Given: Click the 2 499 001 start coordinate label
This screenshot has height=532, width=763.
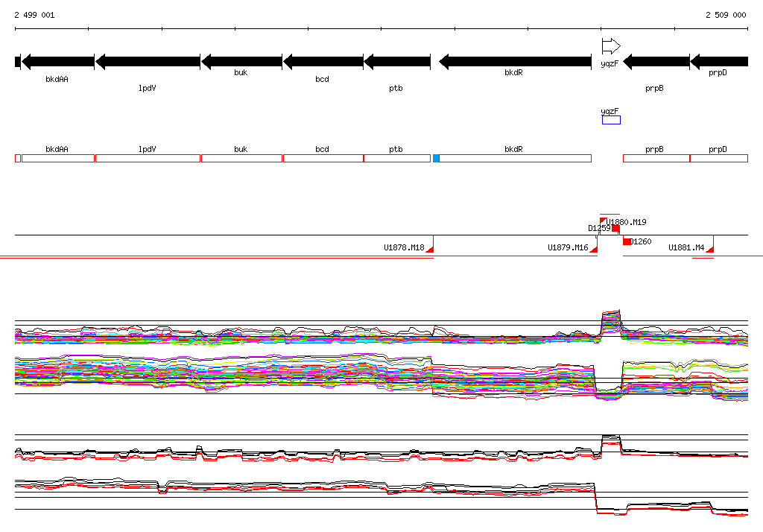Looking at the screenshot, I should tap(34, 15).
